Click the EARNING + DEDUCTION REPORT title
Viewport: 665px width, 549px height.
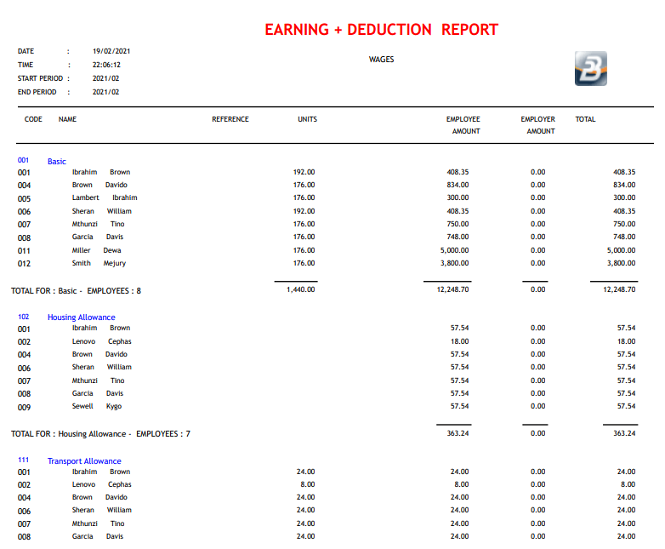tap(381, 30)
